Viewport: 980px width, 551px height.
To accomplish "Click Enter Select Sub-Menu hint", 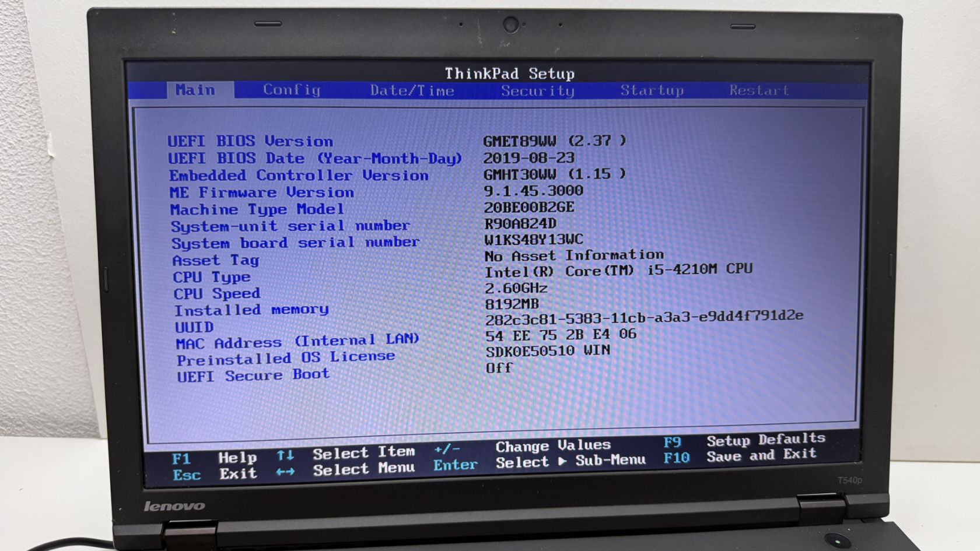I will point(540,463).
